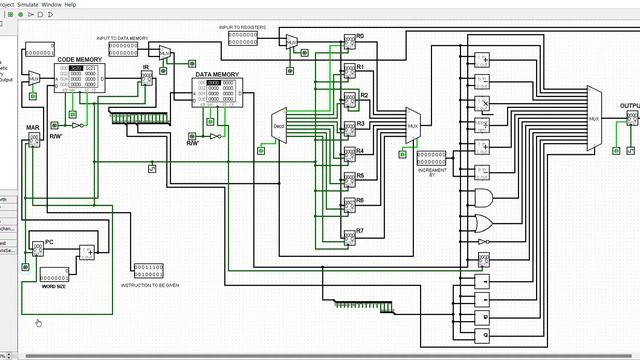The width and height of the screenshot is (640, 360).
Task: Click the WORD SIZE constant input
Action: 54,275
